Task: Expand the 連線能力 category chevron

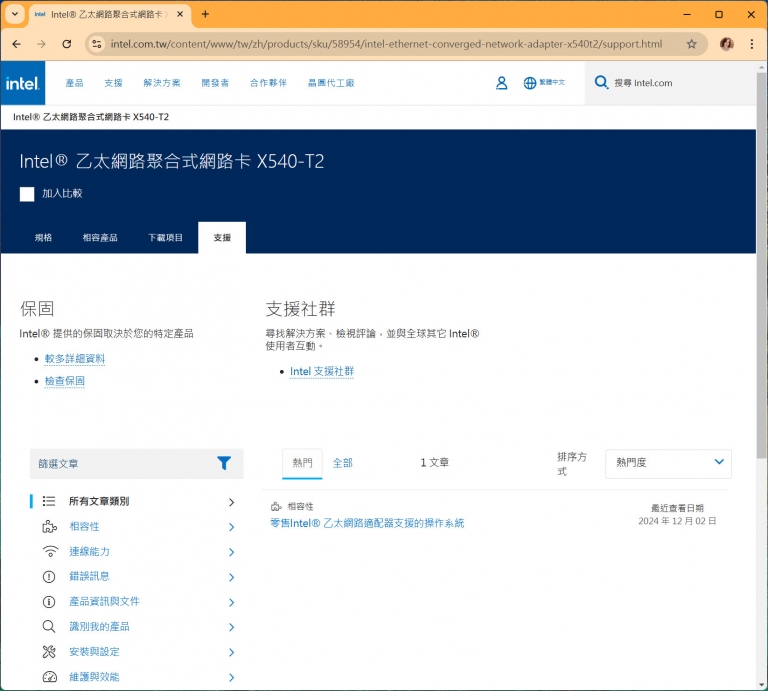Action: click(x=231, y=552)
